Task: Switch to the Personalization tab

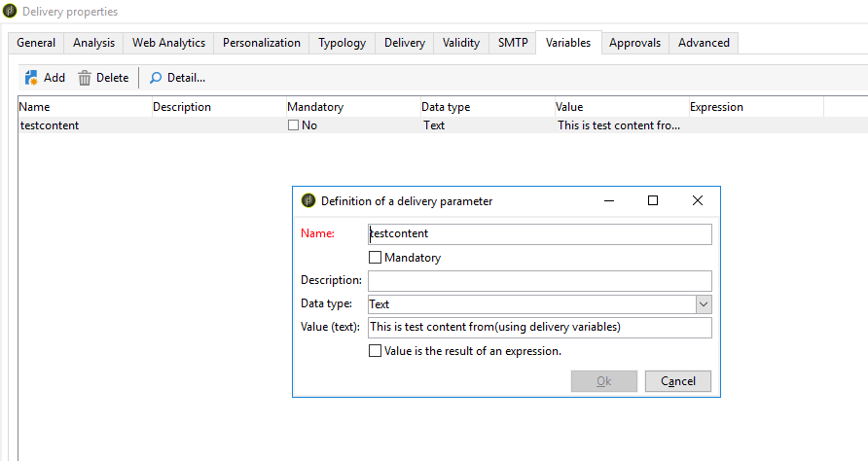Action: click(x=263, y=43)
